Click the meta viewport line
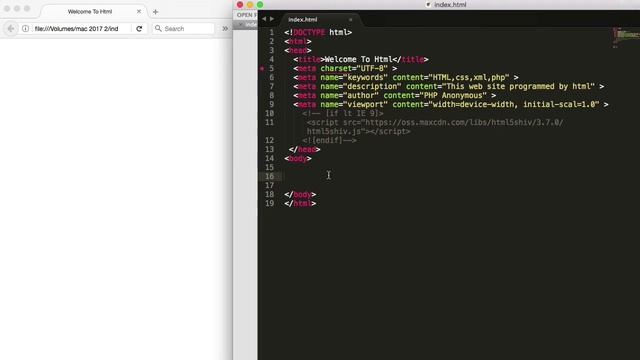 (x=451, y=104)
